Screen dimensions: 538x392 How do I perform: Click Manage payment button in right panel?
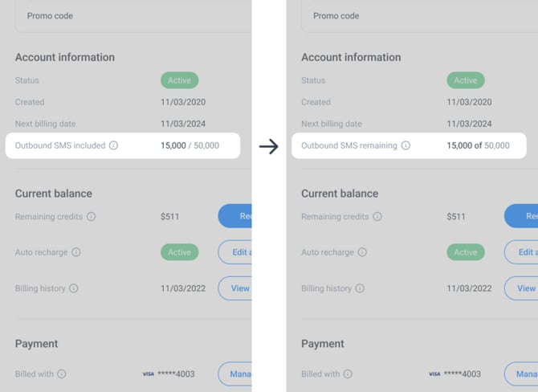tap(521, 374)
